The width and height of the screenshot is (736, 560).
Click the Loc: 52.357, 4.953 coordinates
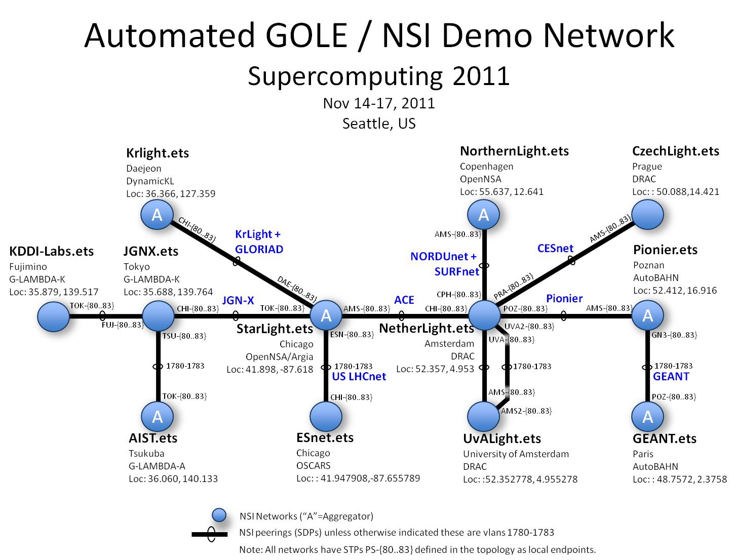[x=435, y=369]
